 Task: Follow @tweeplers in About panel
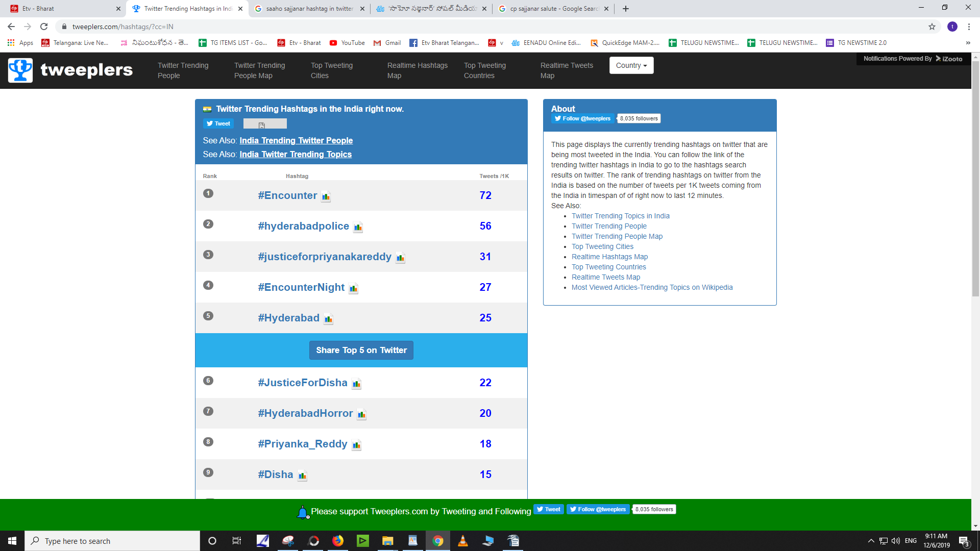click(x=582, y=118)
